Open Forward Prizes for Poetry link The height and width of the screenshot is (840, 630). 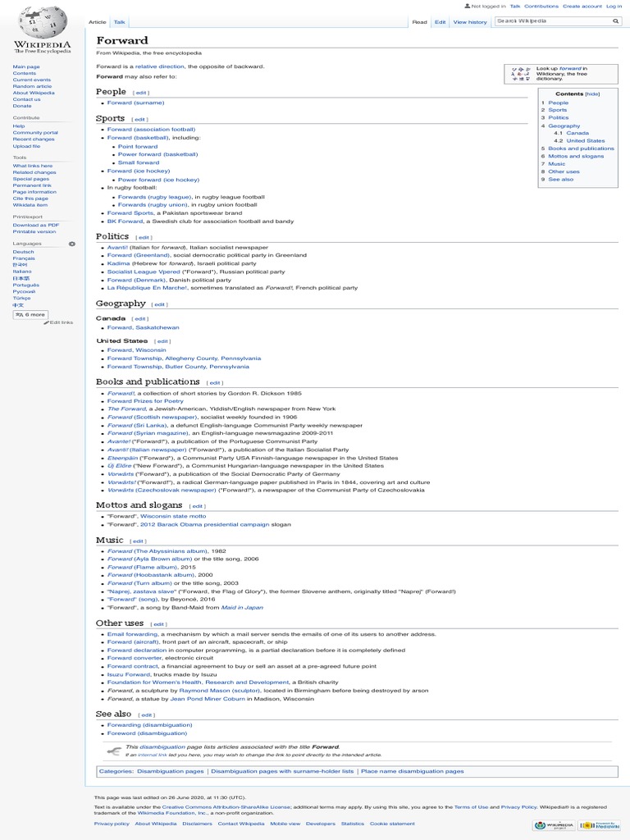tap(145, 400)
